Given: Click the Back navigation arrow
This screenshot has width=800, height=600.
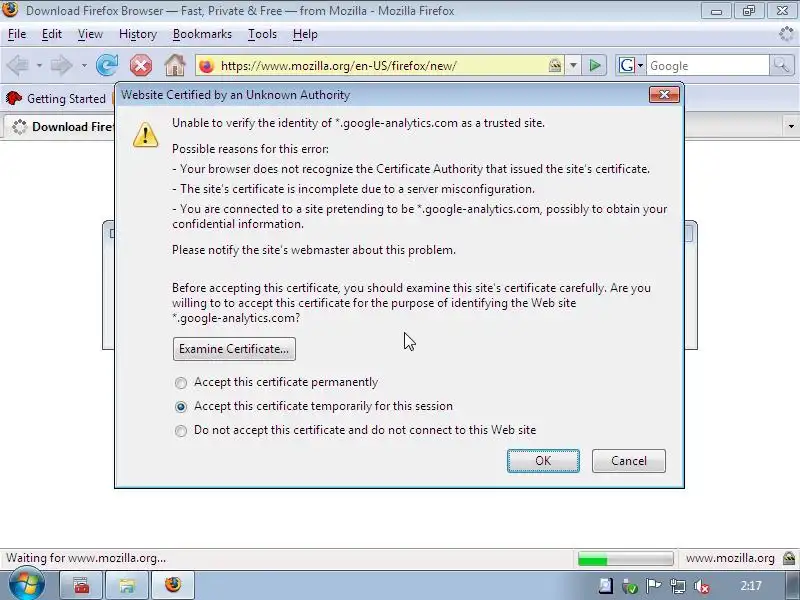Looking at the screenshot, I should (x=18, y=65).
